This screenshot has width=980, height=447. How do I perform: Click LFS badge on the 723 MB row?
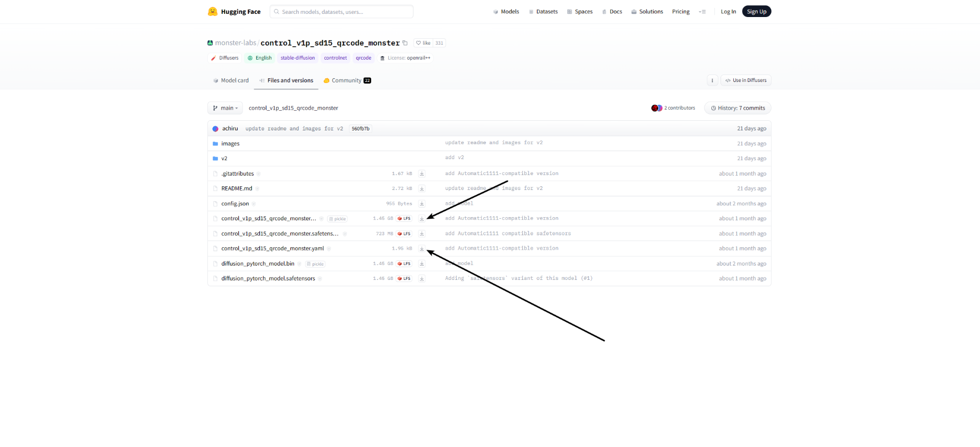(404, 234)
